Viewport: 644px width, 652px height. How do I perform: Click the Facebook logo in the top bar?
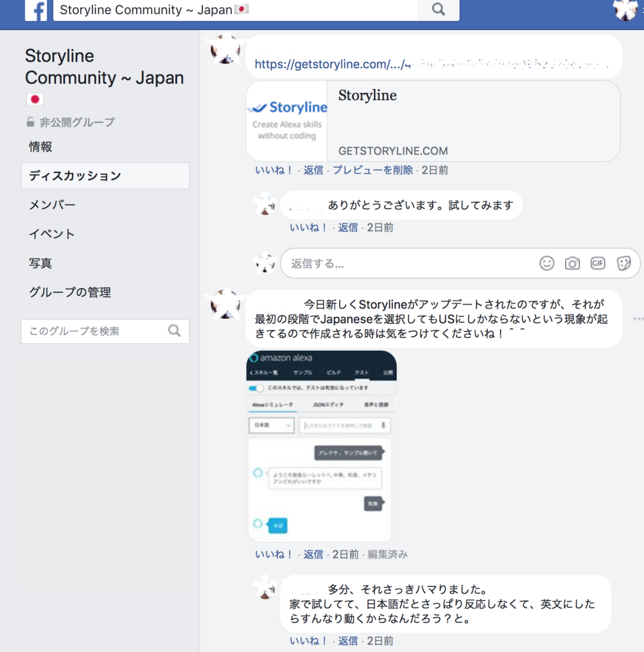click(36, 10)
